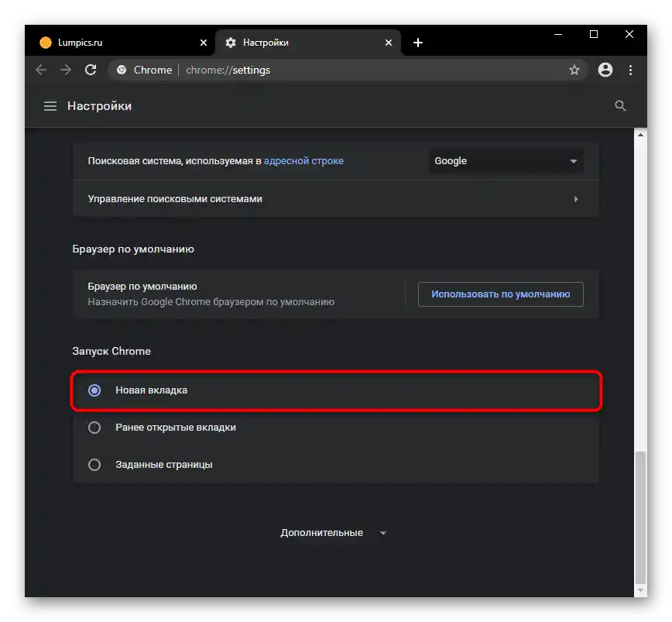Open the settings hamburger menu
This screenshot has height=622, width=672.
50,106
